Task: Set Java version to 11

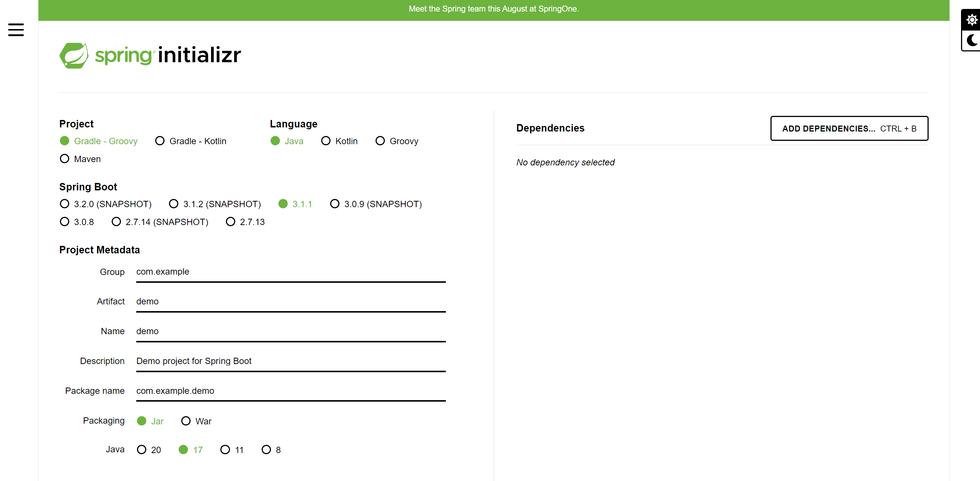Action: click(x=232, y=450)
